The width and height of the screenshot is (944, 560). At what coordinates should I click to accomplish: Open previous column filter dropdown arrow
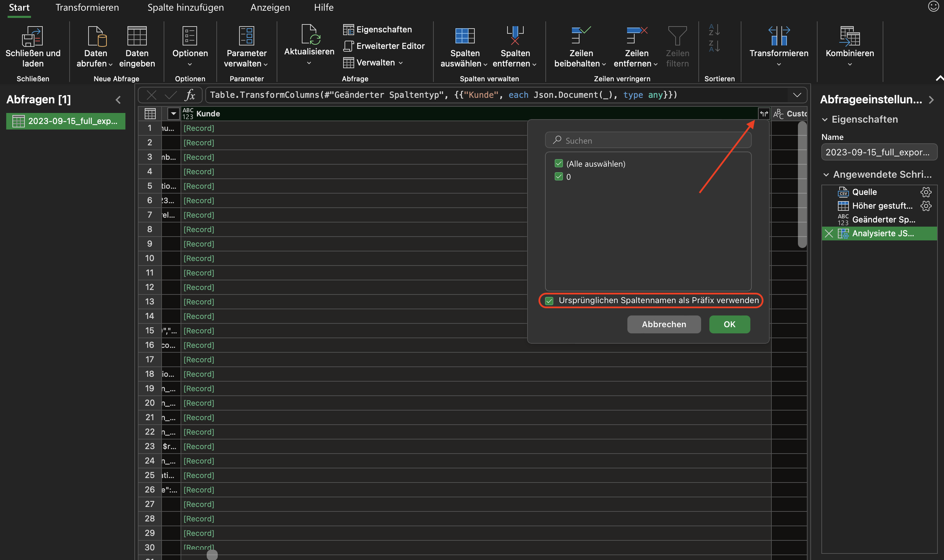pos(173,114)
